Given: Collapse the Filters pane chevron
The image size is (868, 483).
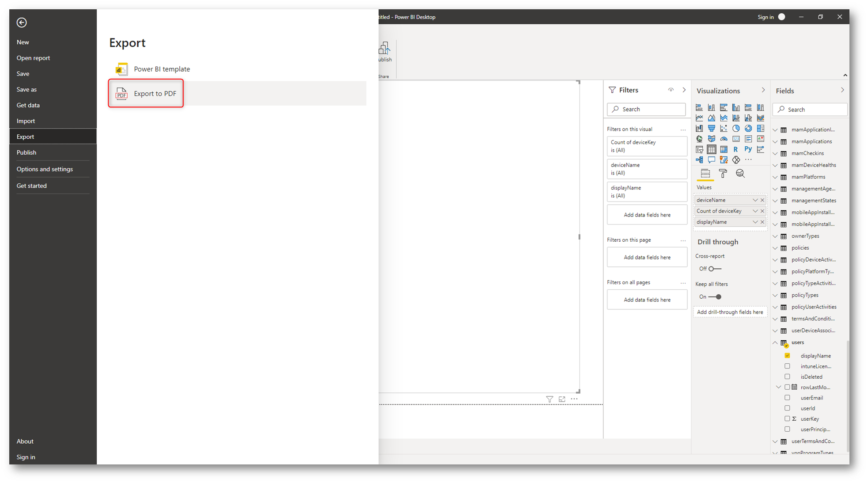Looking at the screenshot, I should (684, 90).
